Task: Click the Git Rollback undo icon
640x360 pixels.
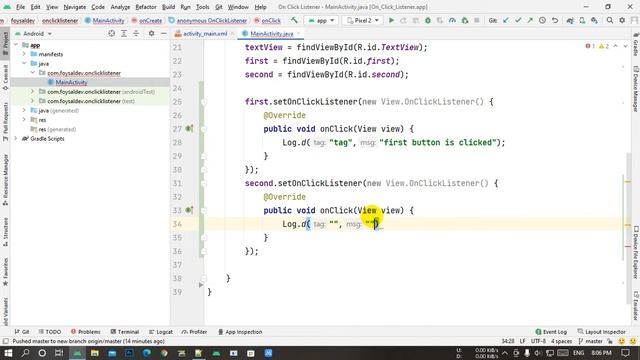Action: coord(555,20)
